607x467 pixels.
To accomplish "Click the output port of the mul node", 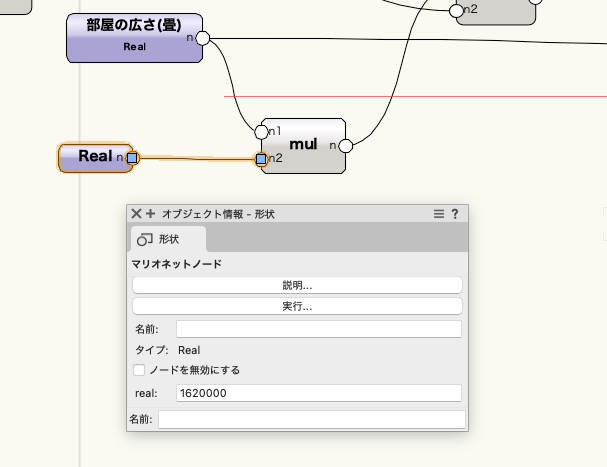I will click(x=346, y=145).
